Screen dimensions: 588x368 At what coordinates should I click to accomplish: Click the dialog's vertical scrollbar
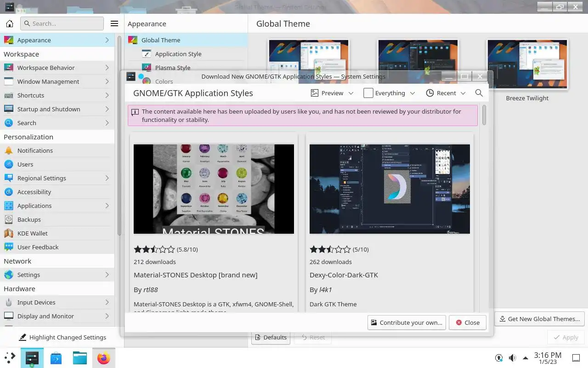click(x=484, y=115)
